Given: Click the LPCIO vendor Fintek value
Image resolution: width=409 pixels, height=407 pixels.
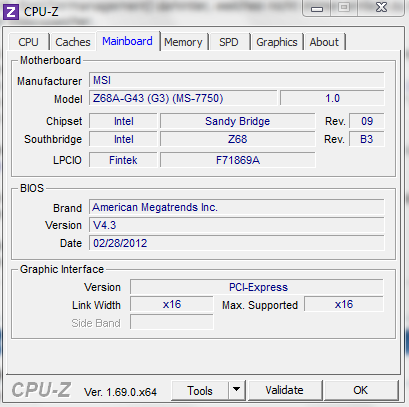Looking at the screenshot, I should pyautogui.click(x=123, y=160).
